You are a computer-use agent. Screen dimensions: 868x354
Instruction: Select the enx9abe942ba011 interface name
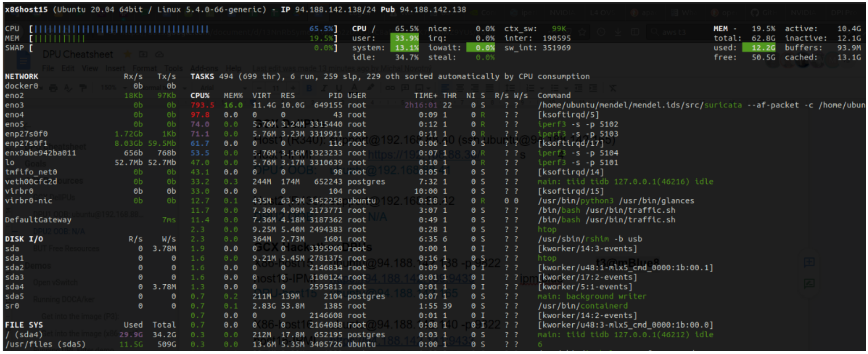click(x=41, y=153)
